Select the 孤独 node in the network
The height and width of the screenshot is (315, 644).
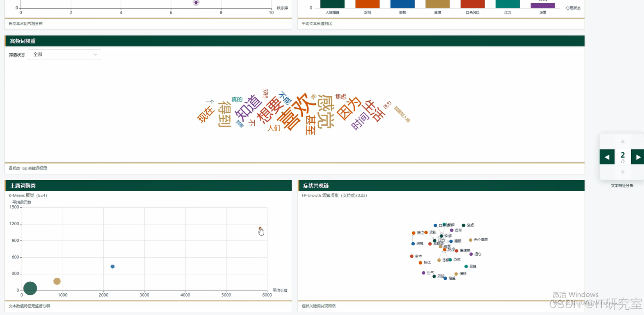(x=466, y=267)
